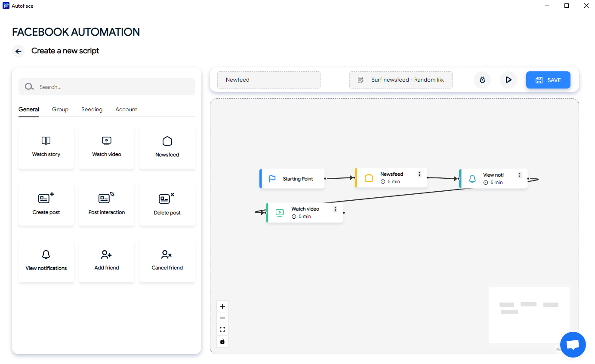Open the three-dot menu on Watch video node
This screenshot has width=595, height=364.
[336, 209]
